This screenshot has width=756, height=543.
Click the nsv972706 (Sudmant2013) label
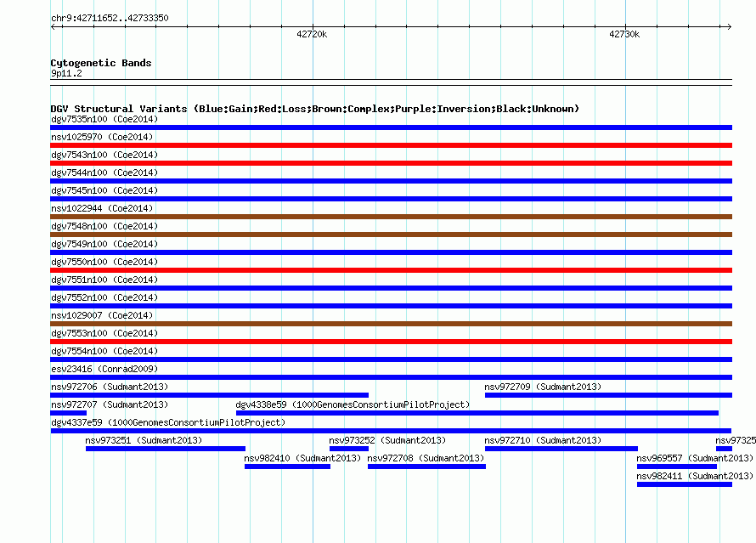(110, 387)
